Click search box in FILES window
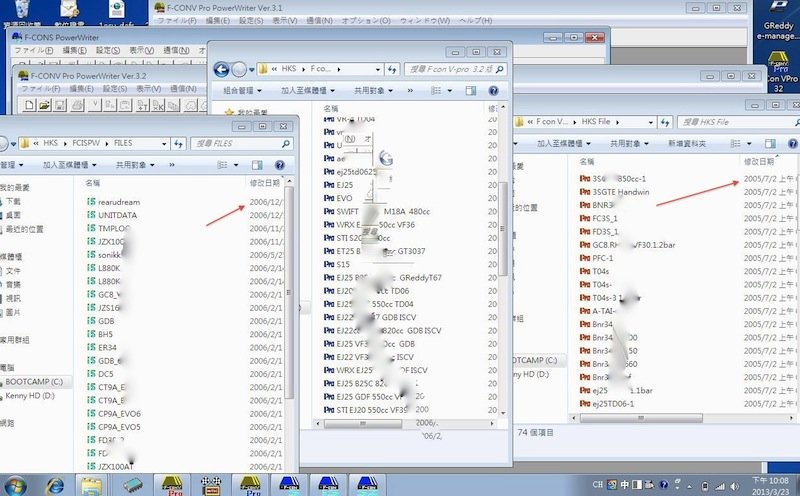Screen dimensions: 800x496 [242, 144]
